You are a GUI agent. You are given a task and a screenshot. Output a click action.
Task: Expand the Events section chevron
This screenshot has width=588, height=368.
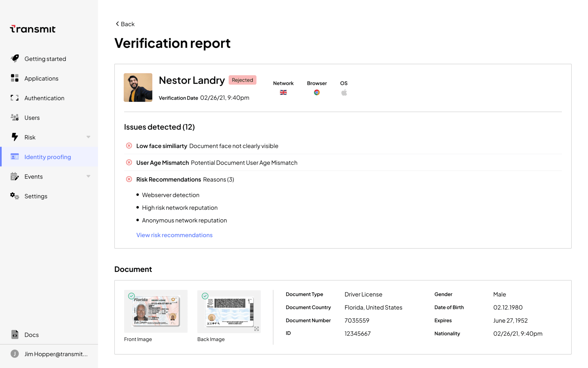tap(88, 176)
